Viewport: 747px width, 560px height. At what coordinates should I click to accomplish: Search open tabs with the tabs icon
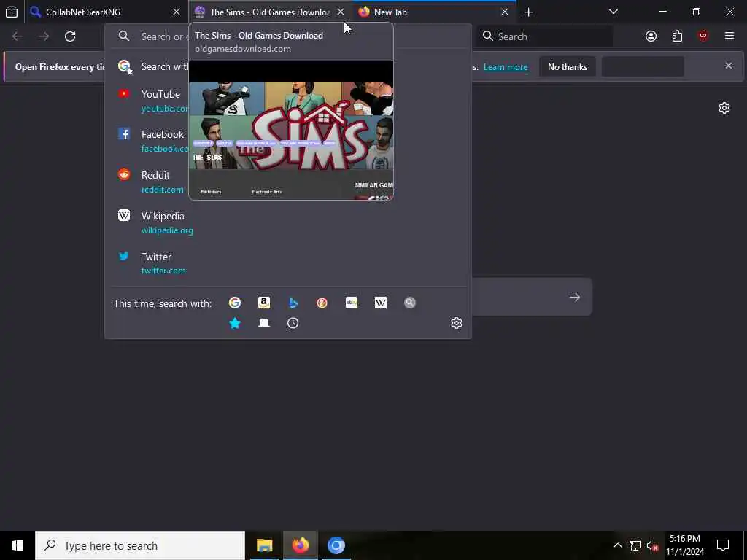pos(264,323)
